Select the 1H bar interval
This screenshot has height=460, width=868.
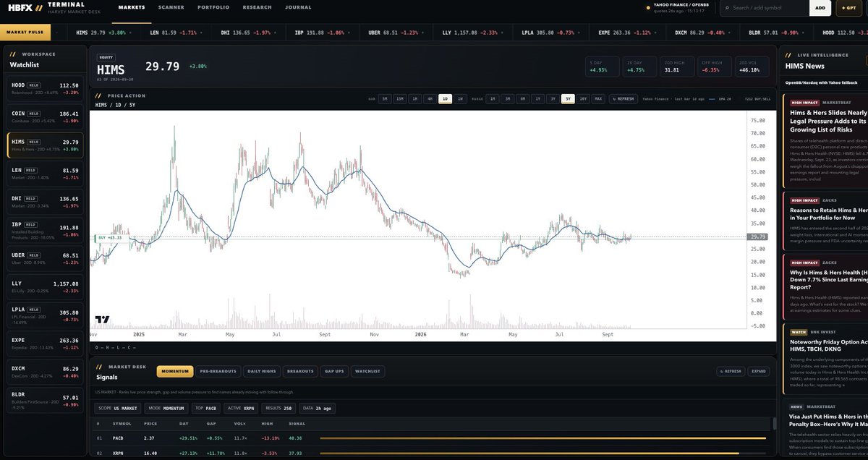click(415, 98)
